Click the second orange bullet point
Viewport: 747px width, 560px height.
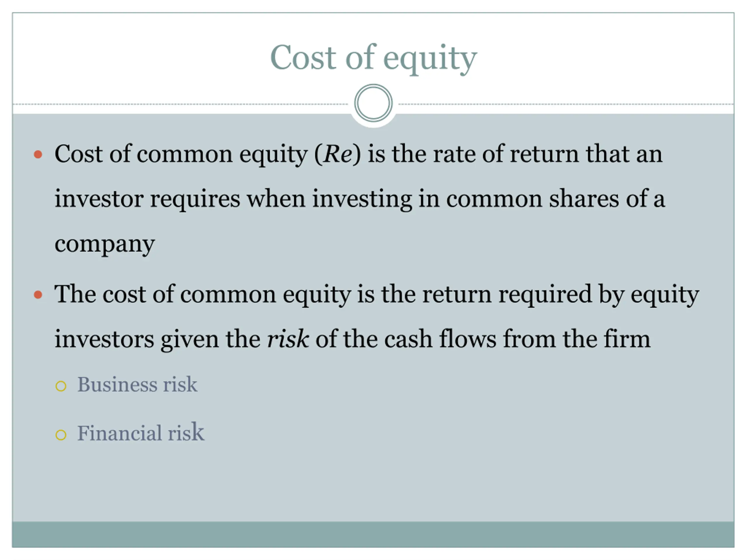tap(38, 295)
